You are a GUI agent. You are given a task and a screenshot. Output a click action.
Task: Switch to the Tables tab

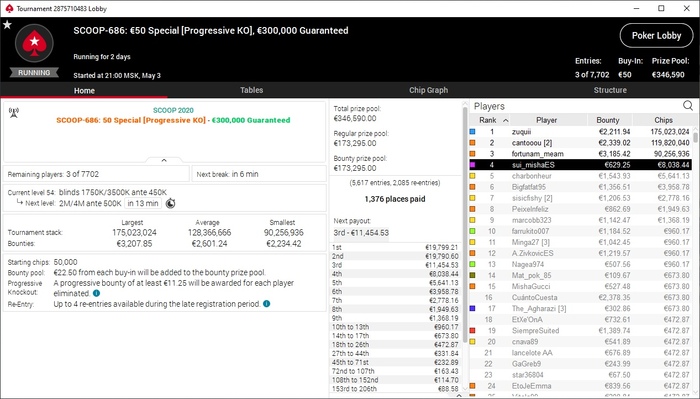tap(251, 90)
